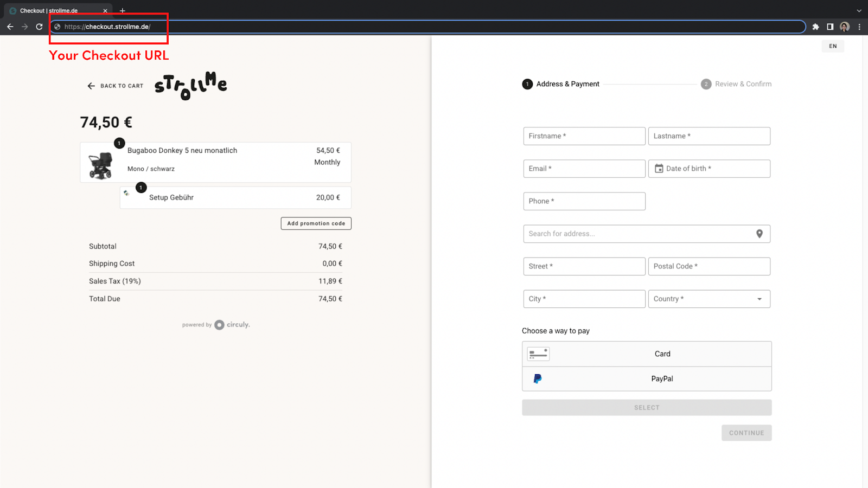Click the Setup Gebühr item icon
This screenshot has height=488, width=868.
point(126,193)
